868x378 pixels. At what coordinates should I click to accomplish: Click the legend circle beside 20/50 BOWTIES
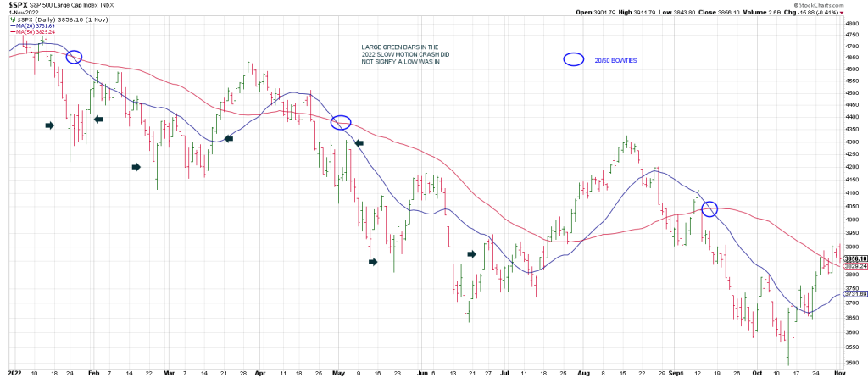[x=573, y=59]
